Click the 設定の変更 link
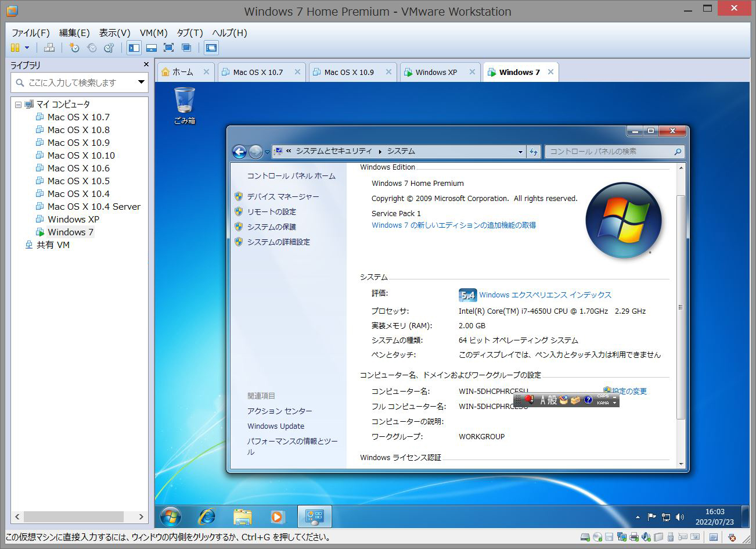The height and width of the screenshot is (549, 756). pyautogui.click(x=629, y=391)
